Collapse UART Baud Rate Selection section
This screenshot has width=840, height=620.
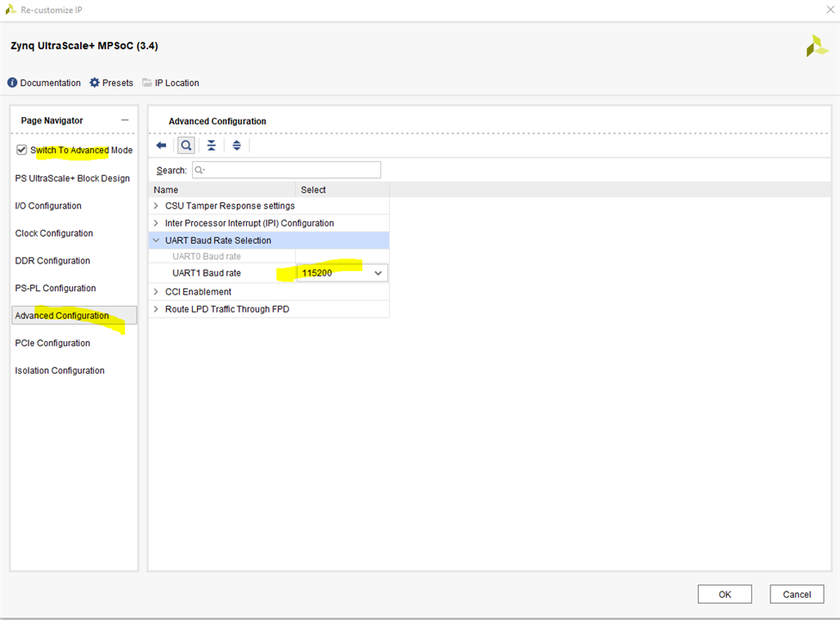coord(156,240)
